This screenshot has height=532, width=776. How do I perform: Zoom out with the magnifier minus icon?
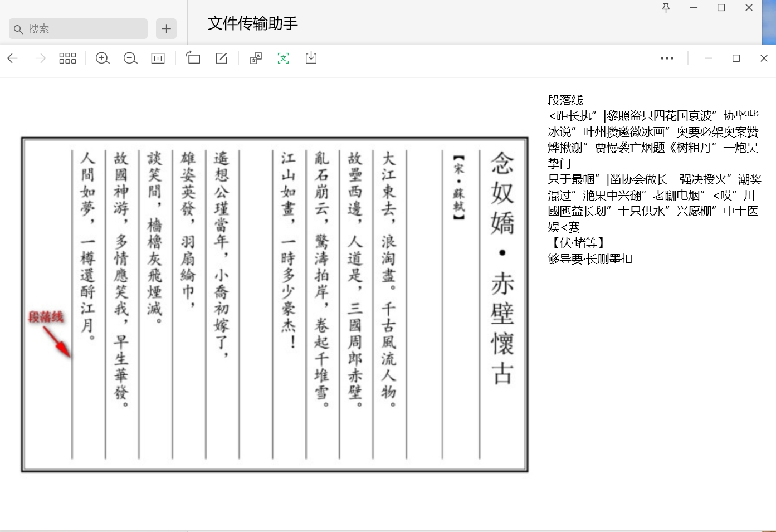point(130,58)
